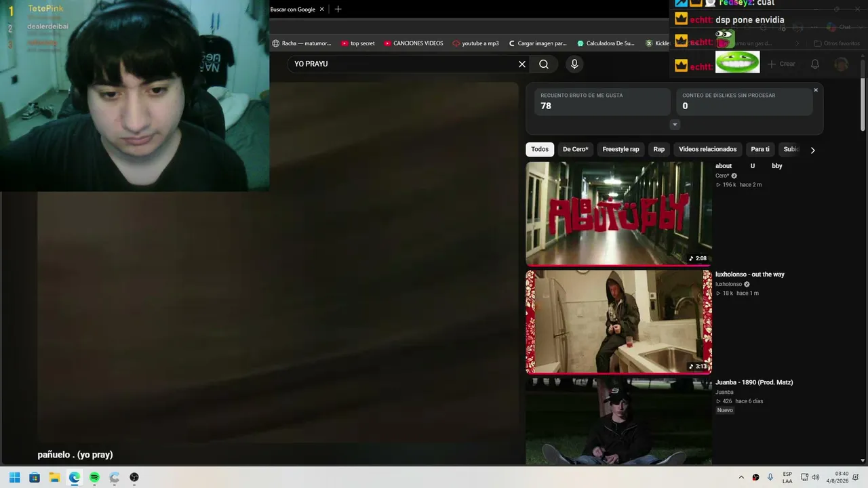Click the 'luxholonso - out the way' title
The width and height of the screenshot is (868, 488).
pyautogui.click(x=750, y=274)
